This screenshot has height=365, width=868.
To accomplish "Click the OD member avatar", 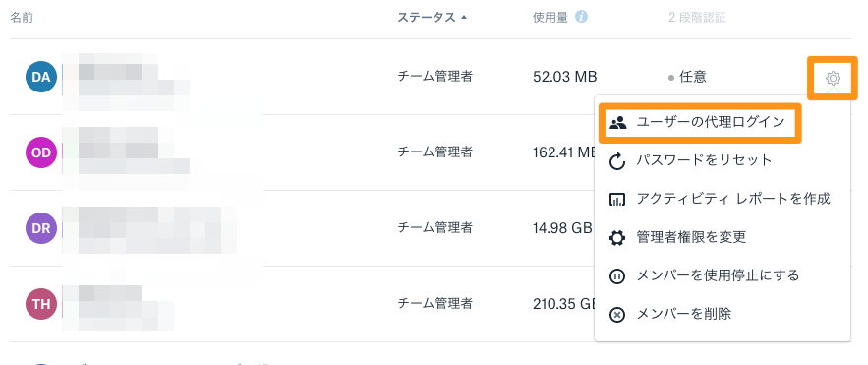I will coord(41,152).
